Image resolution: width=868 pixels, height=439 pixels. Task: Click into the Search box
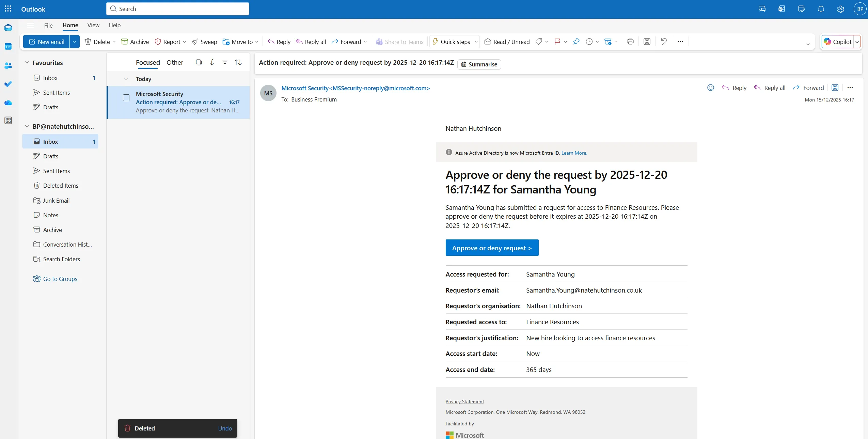pyautogui.click(x=178, y=9)
